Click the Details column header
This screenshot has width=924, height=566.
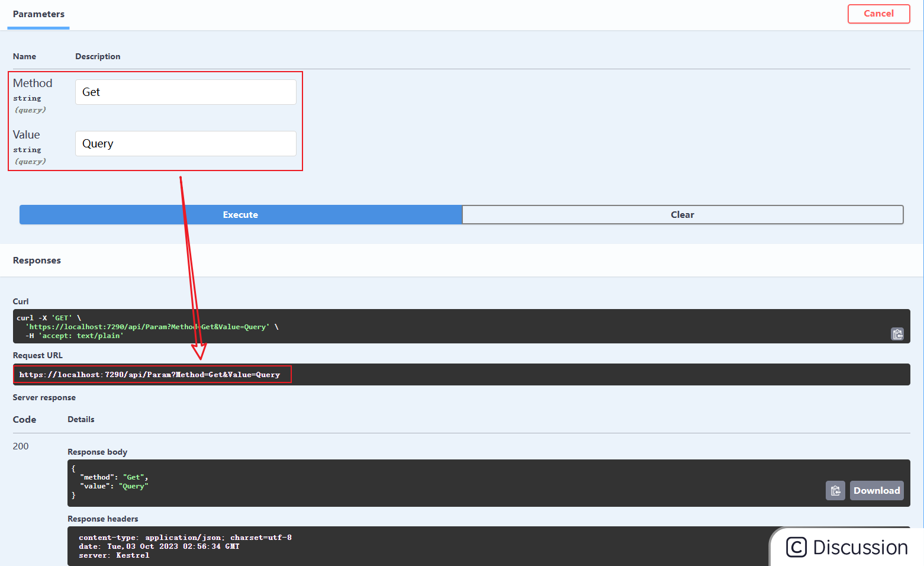pos(81,419)
